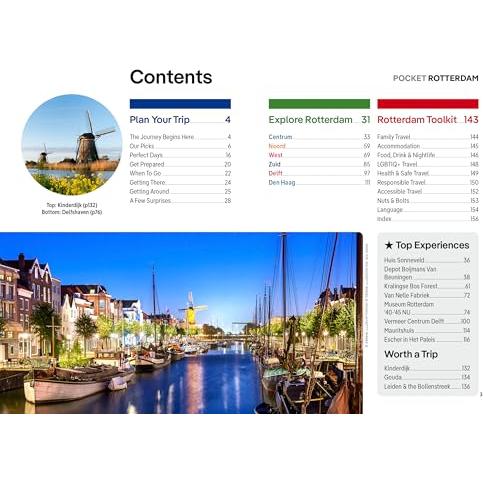The width and height of the screenshot is (483, 483).
Task: Open the Kinderdijk Worth a Trip entry
Action: point(427,368)
